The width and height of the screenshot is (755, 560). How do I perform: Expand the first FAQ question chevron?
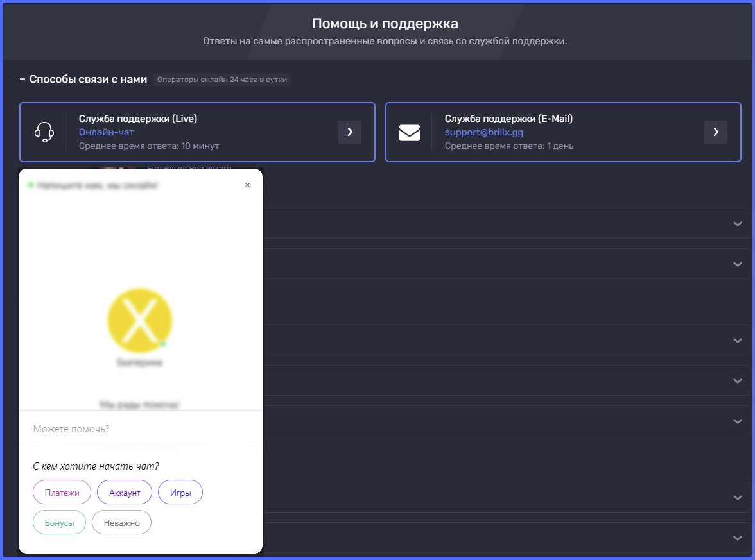(x=737, y=223)
